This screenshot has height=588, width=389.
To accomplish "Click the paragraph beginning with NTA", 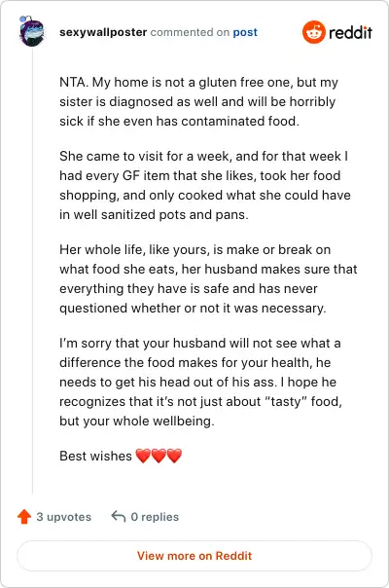I will point(198,101).
